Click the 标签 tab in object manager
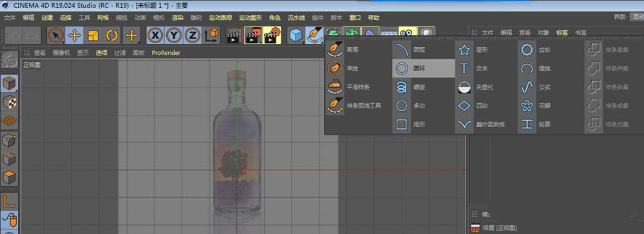This screenshot has width=644, height=234. click(562, 32)
